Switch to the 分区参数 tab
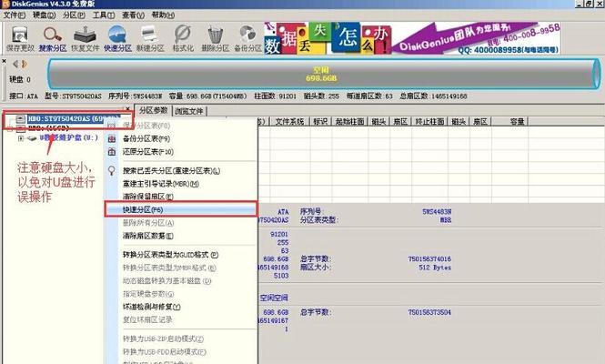The width and height of the screenshot is (605, 364). pos(153,110)
